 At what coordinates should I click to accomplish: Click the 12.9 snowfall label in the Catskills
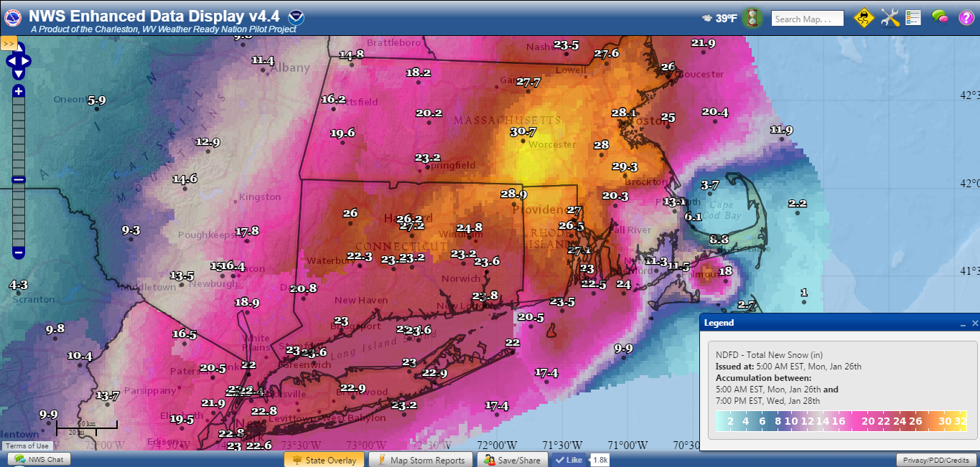click(x=207, y=142)
